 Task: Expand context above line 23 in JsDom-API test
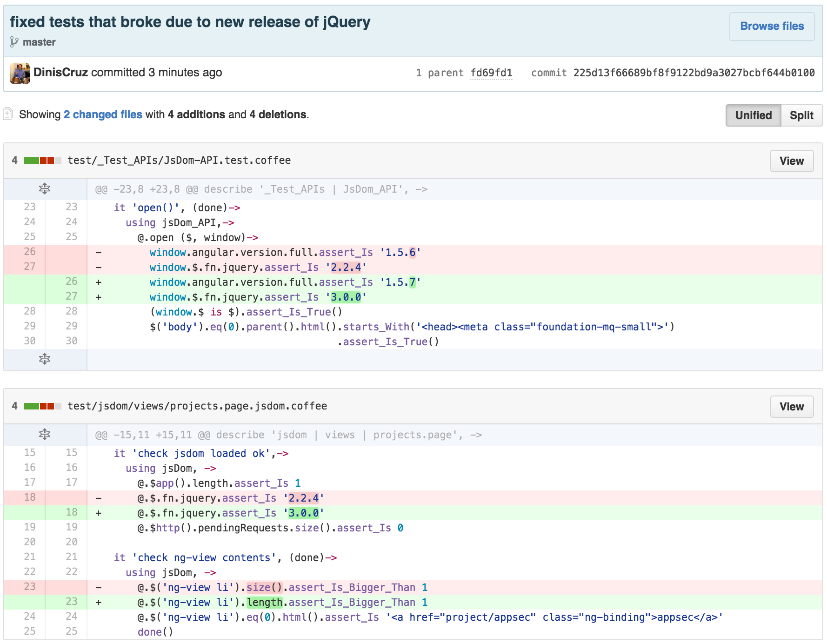click(x=45, y=189)
